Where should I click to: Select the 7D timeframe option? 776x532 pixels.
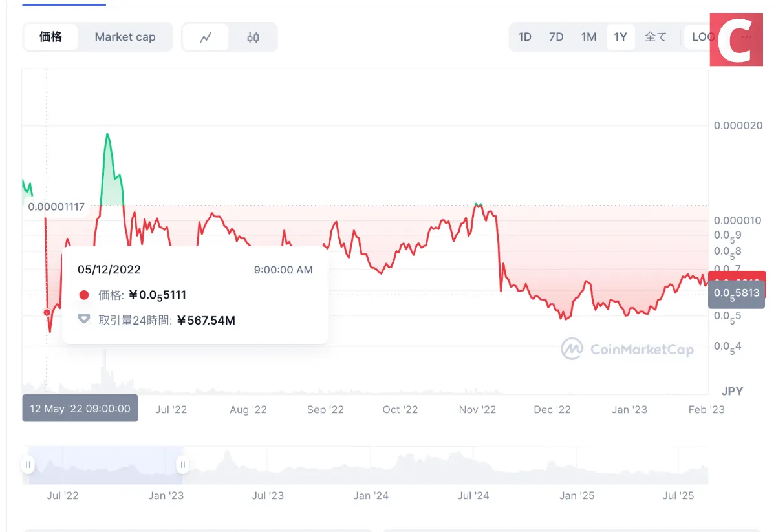tap(556, 37)
